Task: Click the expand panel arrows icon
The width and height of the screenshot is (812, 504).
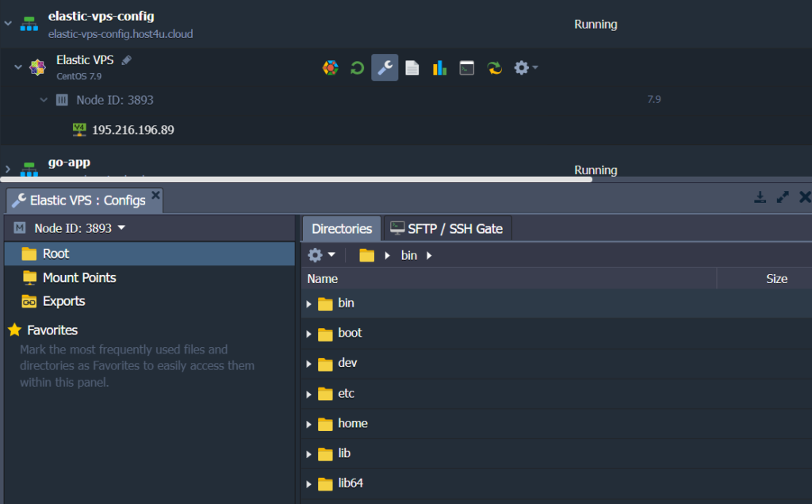Action: pos(783,197)
